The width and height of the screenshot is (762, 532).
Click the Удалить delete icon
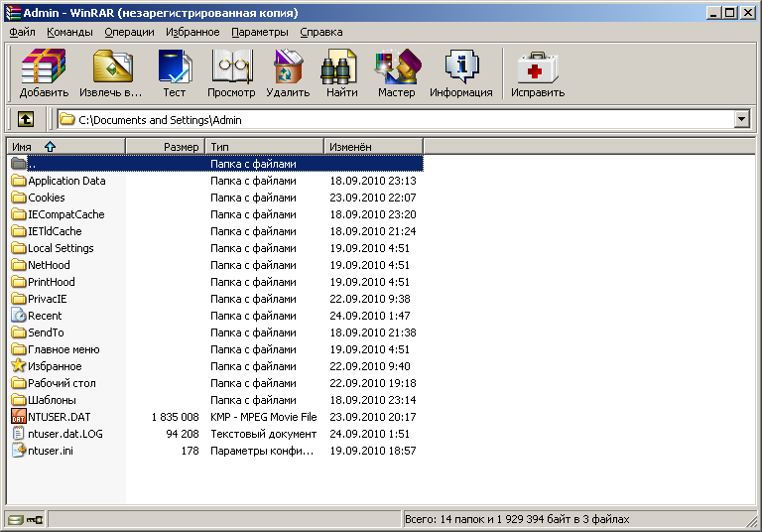[288, 66]
